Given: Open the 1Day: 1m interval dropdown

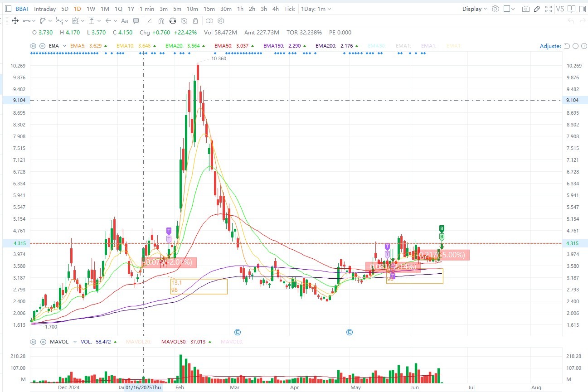Looking at the screenshot, I should [316, 9].
